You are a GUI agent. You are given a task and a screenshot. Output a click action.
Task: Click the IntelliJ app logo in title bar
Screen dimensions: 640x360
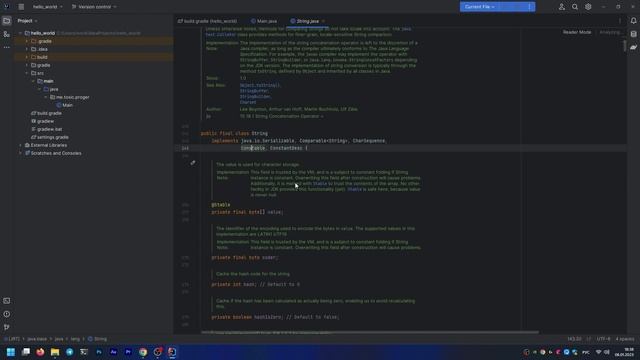click(7, 7)
